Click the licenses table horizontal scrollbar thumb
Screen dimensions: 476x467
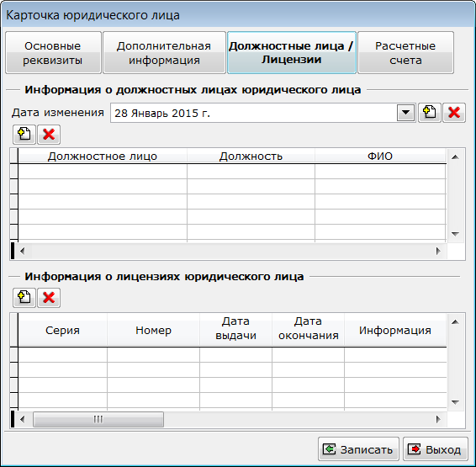pyautogui.click(x=98, y=419)
